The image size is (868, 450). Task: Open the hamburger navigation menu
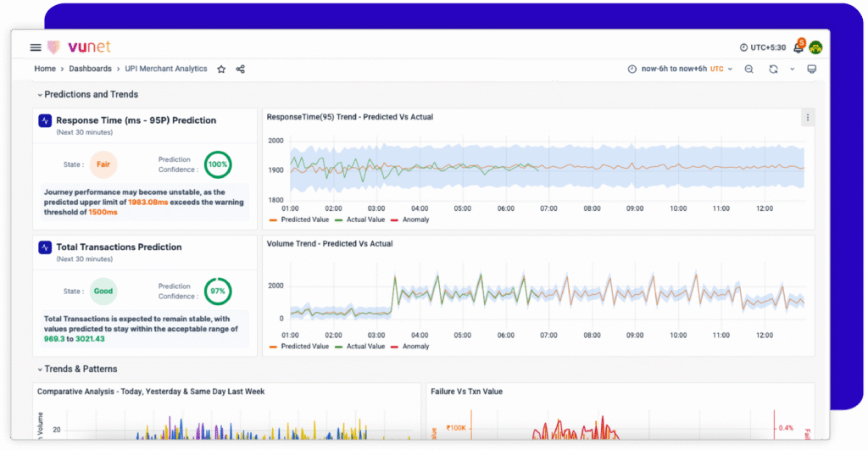[x=36, y=47]
